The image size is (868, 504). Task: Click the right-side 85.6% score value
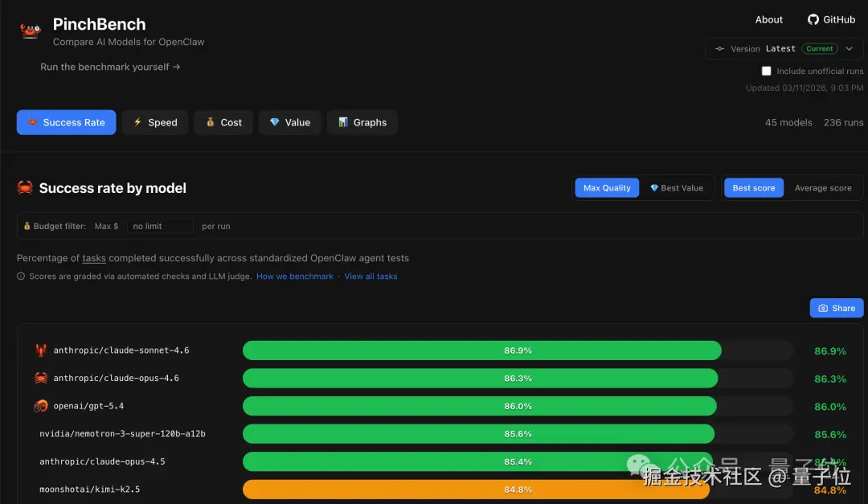coord(829,434)
